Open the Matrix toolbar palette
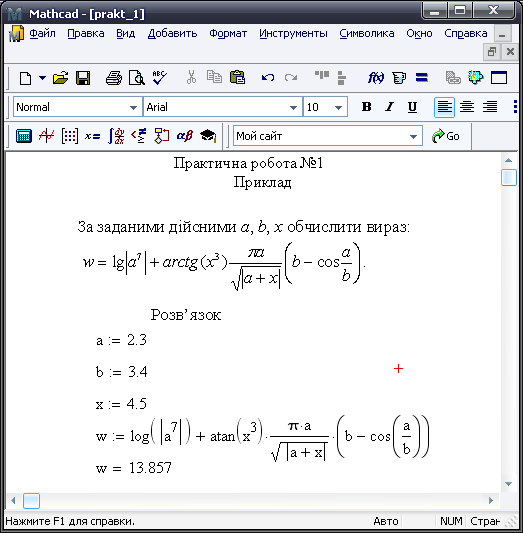The image size is (523, 533). pos(70,136)
